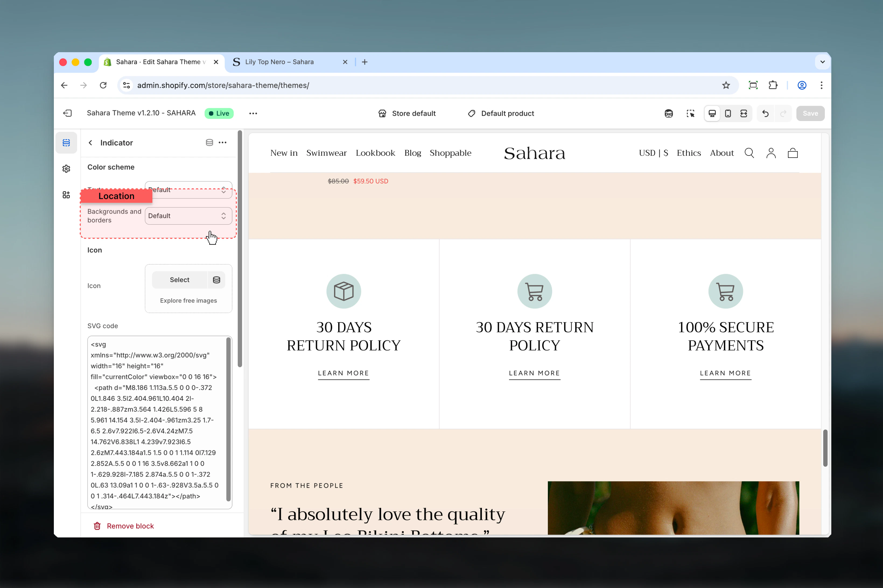Click the store search magnifier icon
This screenshot has width=883, height=588.
tap(749, 153)
